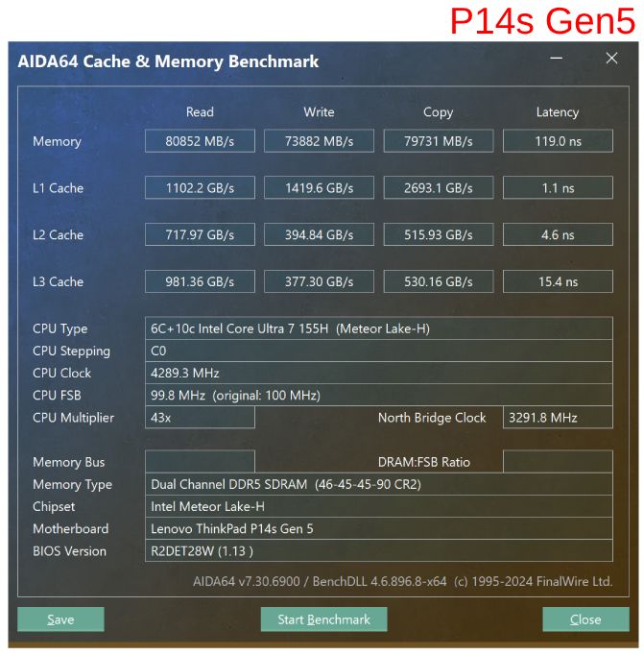Click the BIOS Version label

(x=69, y=550)
